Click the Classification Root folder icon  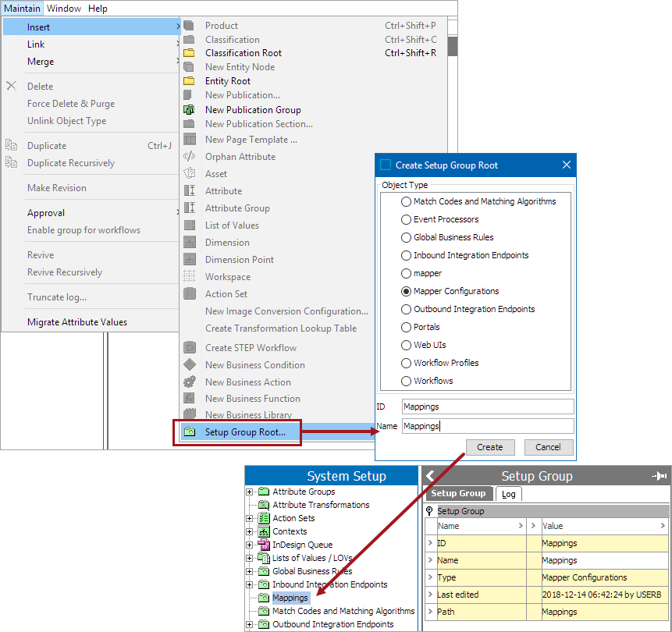(x=189, y=53)
